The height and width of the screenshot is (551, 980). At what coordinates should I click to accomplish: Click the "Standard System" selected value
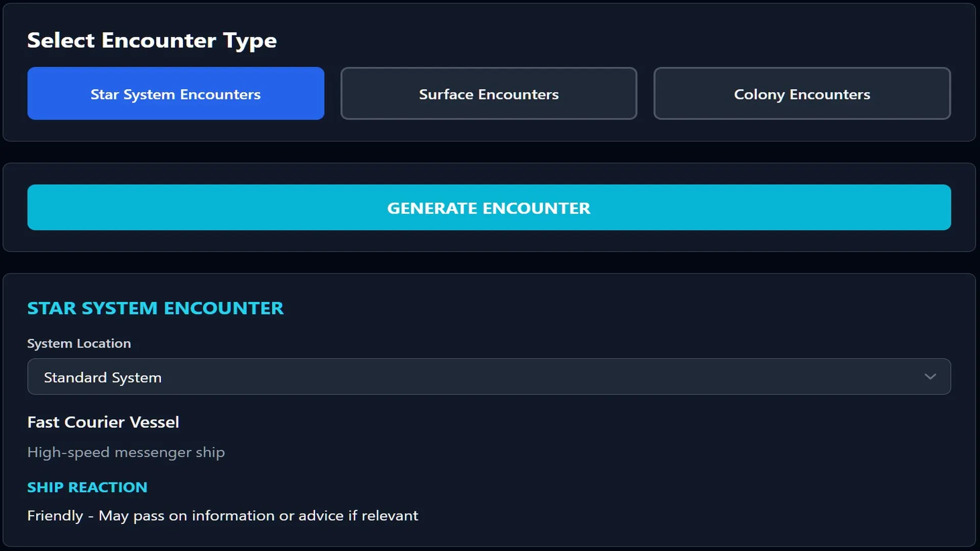103,378
